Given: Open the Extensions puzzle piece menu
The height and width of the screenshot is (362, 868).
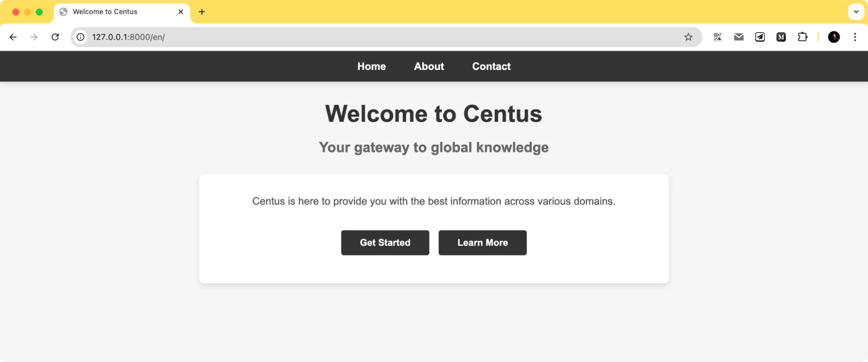Looking at the screenshot, I should click(802, 37).
